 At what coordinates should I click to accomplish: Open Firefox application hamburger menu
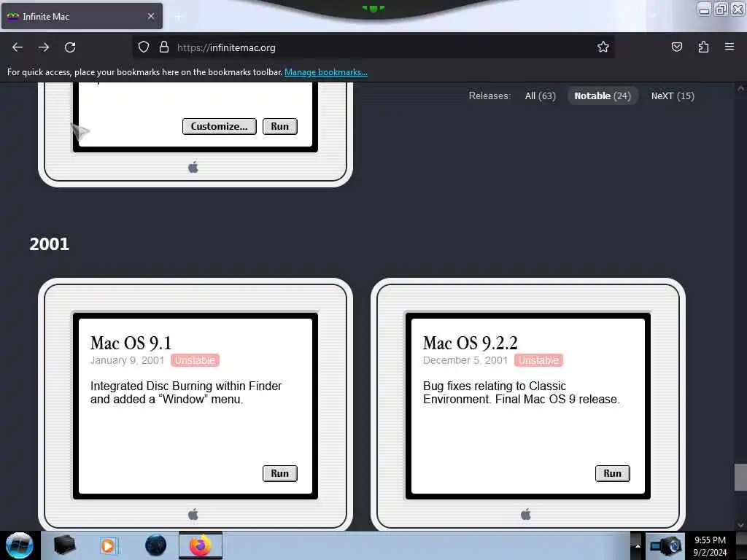tap(729, 47)
